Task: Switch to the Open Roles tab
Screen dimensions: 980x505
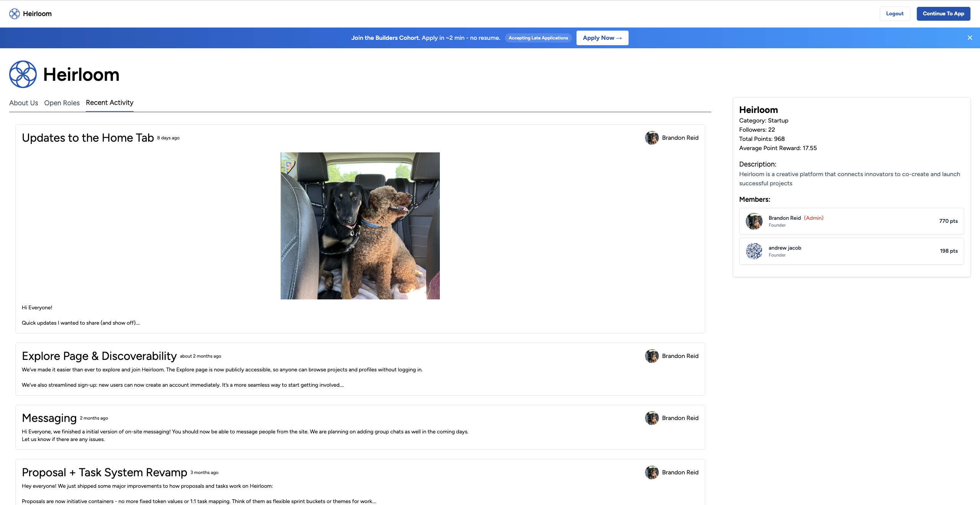Action: point(62,103)
